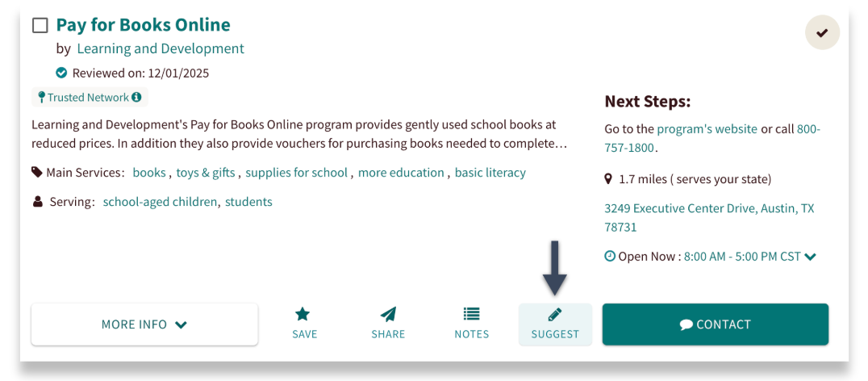The width and height of the screenshot is (868, 381).
Task: Click the round checkmark badge
Action: 822,33
